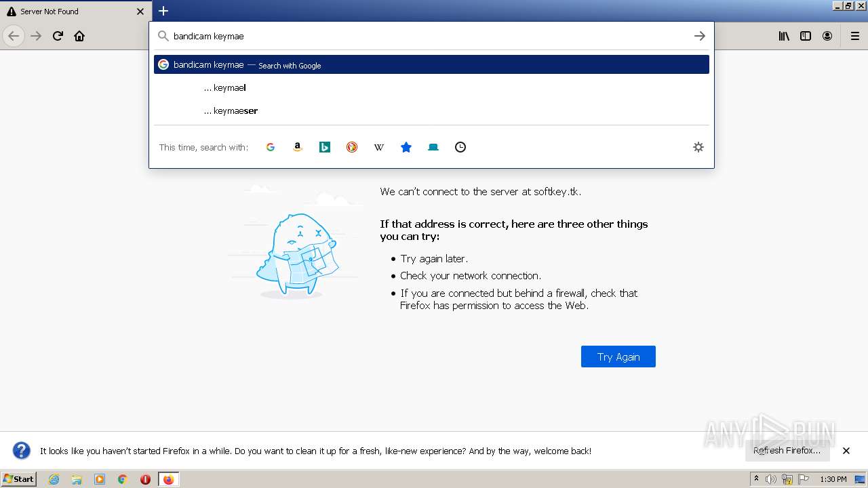Open the Library menu icon
Image resolution: width=868 pixels, height=488 pixels.
click(x=784, y=36)
